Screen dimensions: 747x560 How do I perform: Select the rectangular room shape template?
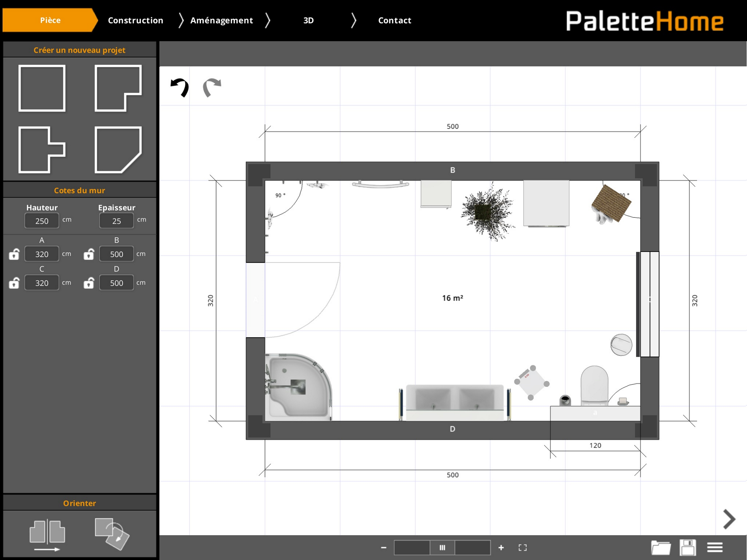tap(42, 88)
